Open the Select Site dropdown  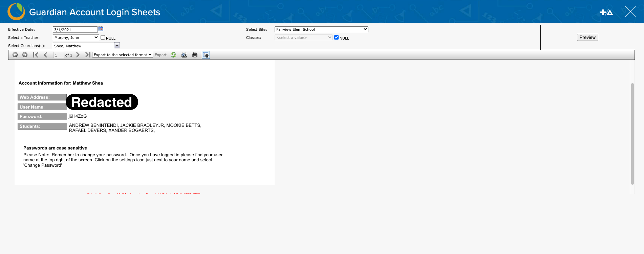point(321,29)
